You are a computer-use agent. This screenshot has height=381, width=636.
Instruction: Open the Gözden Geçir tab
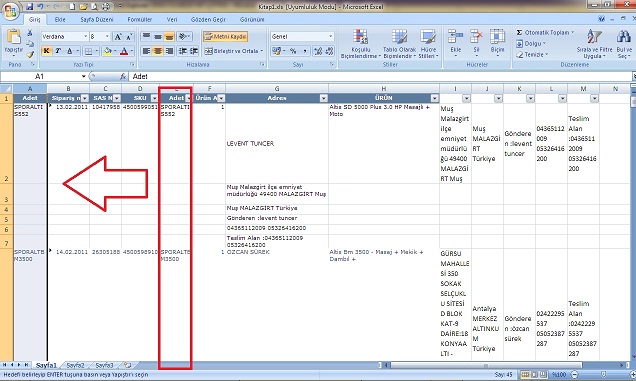208,19
